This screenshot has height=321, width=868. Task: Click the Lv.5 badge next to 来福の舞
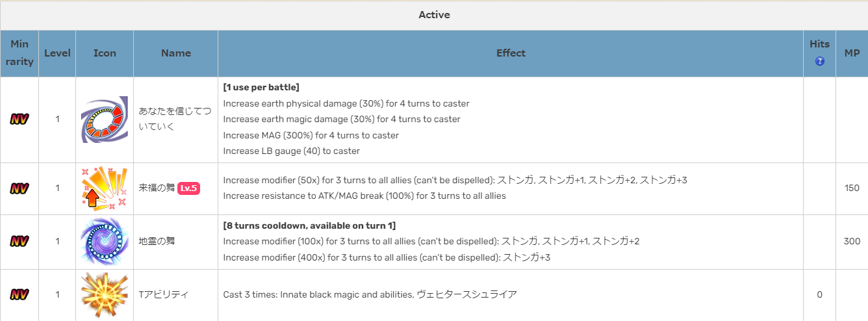click(188, 188)
